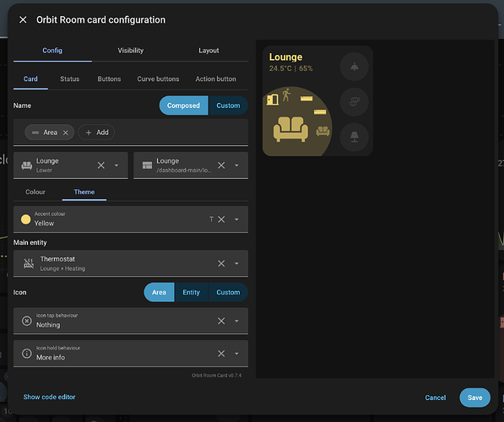Image resolution: width=504 pixels, height=422 pixels.
Task: Open the Visibility tab
Action: click(131, 51)
